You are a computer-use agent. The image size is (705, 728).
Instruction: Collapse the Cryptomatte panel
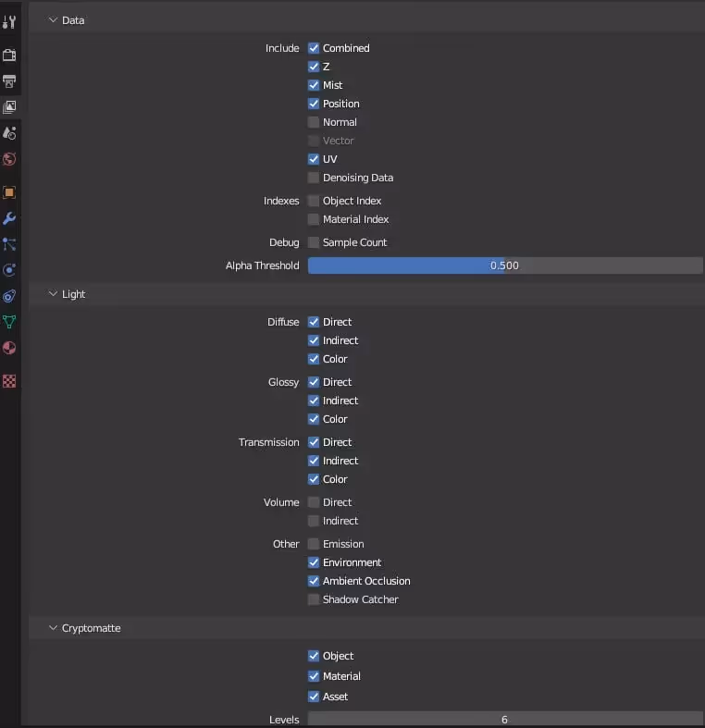[x=53, y=628]
